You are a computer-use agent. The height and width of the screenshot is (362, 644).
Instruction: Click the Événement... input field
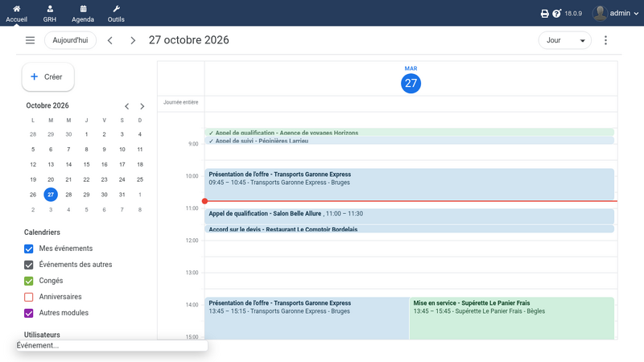(x=112, y=346)
